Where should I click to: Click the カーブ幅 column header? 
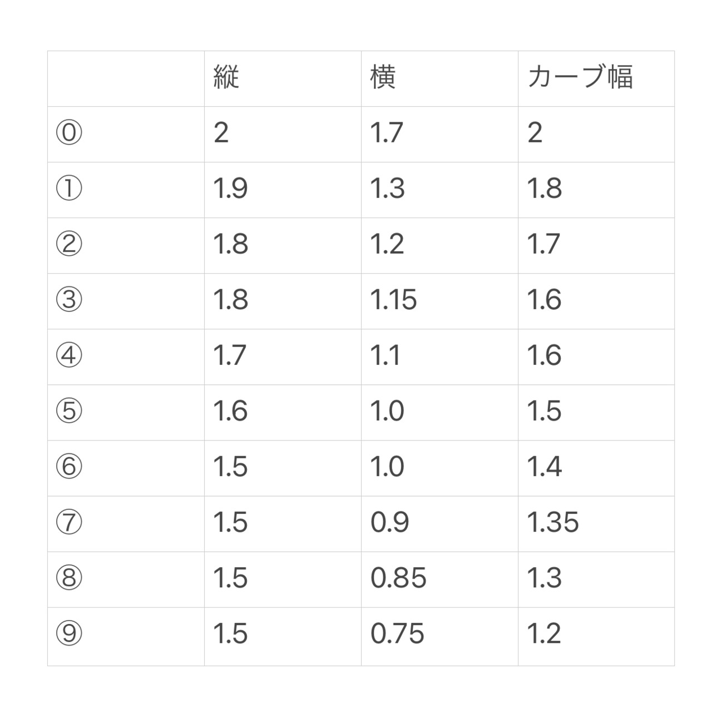[x=580, y=77]
